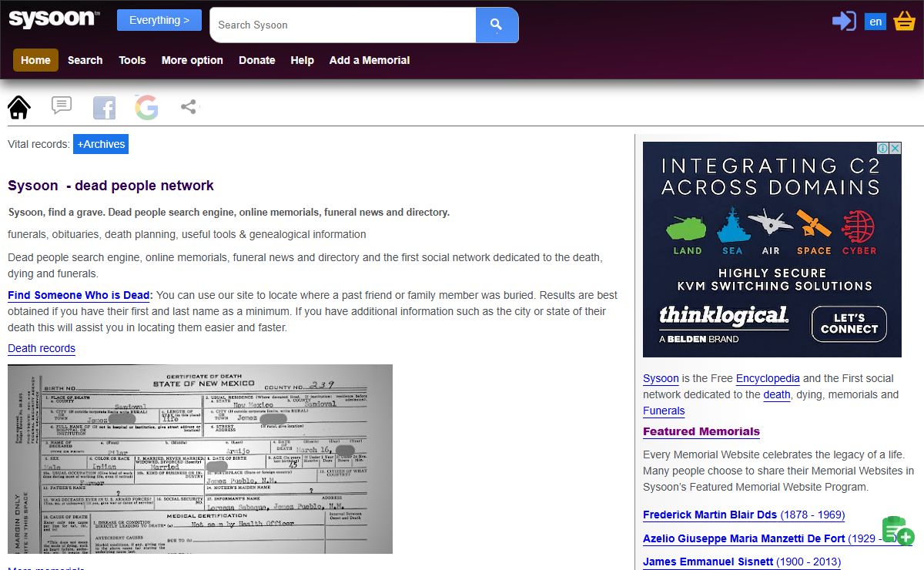Screen dimensions: 924x570
Task: Click the black house home icon
Action: click(x=18, y=107)
